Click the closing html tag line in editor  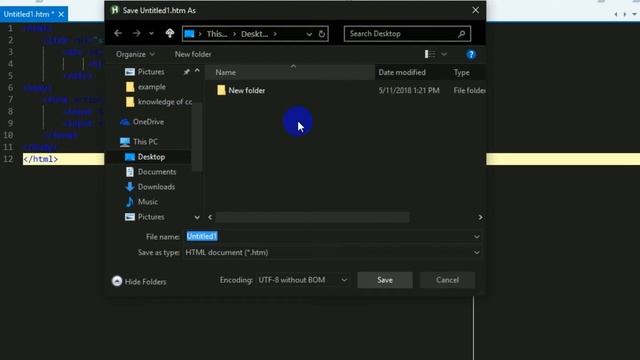pos(40,159)
